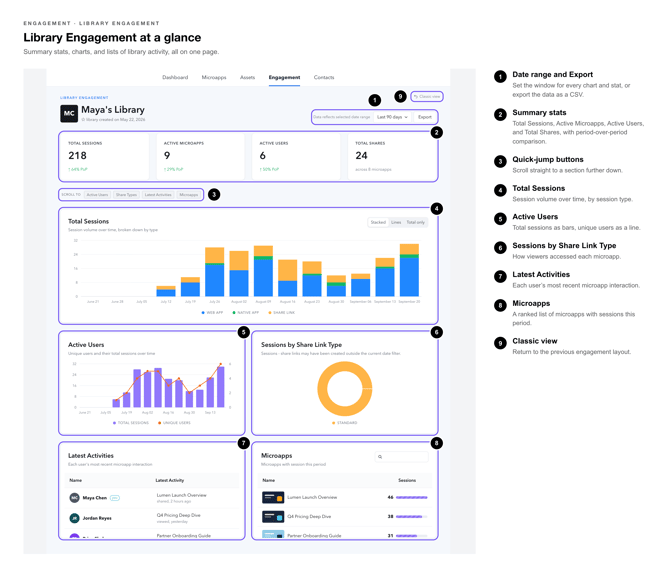This screenshot has height=569, width=670.
Task: Click the 'Maya Chen' name in the list
Action: 94,498
